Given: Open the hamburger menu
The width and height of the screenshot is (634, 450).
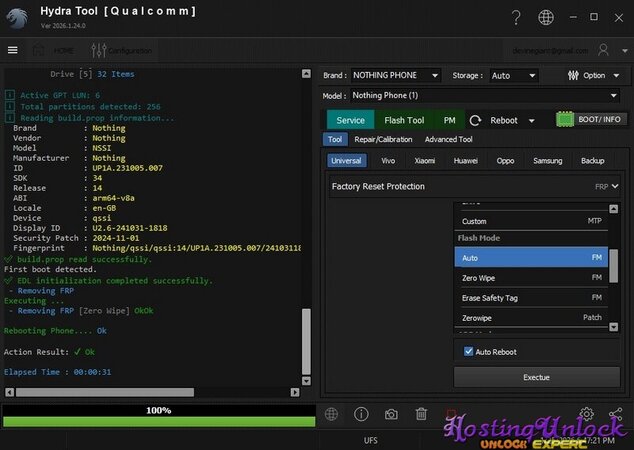Looking at the screenshot, I should click(x=12, y=50).
